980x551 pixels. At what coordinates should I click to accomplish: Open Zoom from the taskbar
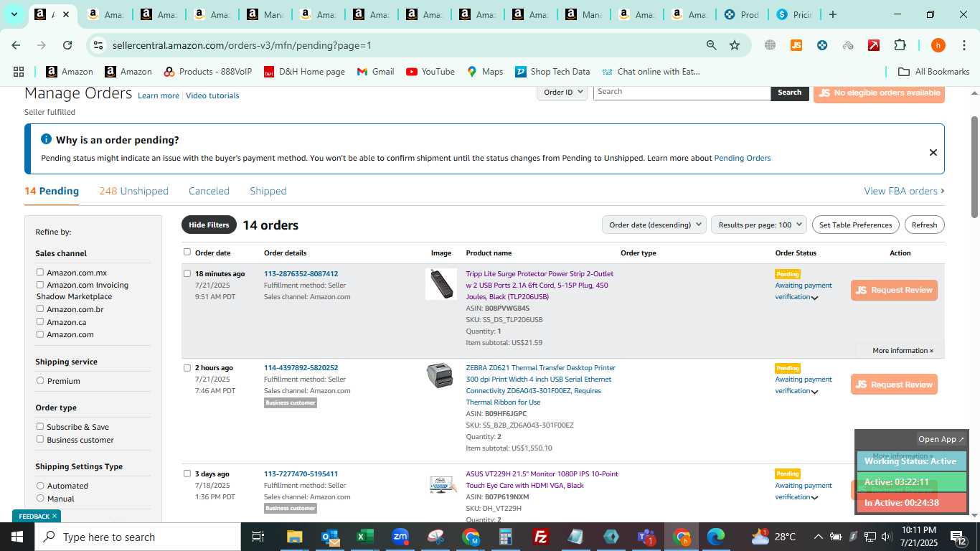click(400, 537)
